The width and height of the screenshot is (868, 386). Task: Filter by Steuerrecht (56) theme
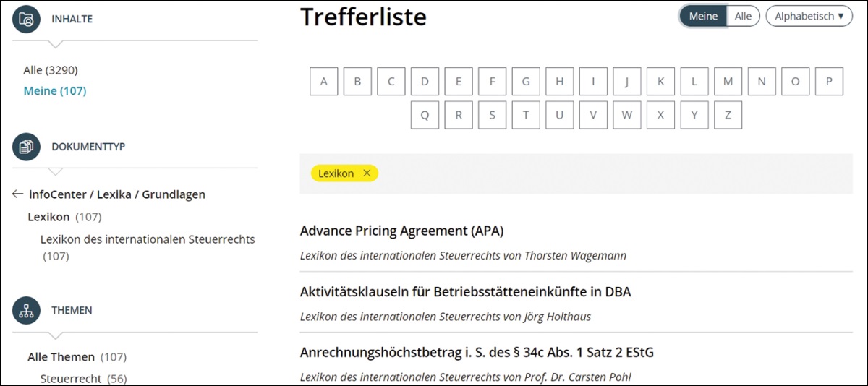tap(83, 379)
